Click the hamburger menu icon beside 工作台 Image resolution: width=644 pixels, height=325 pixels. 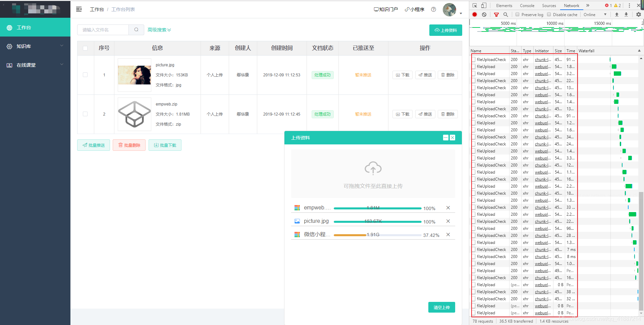(79, 9)
